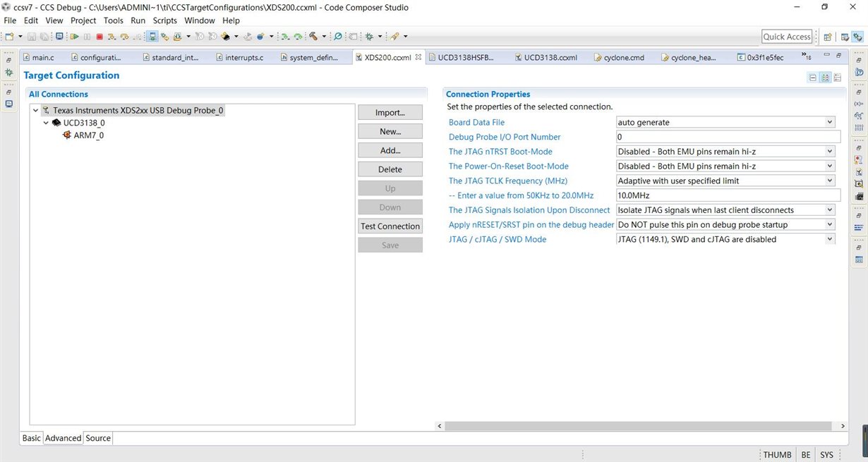Open Apply nRESET/SRST pin dropdown
This screenshot has height=462, width=868.
click(x=830, y=224)
